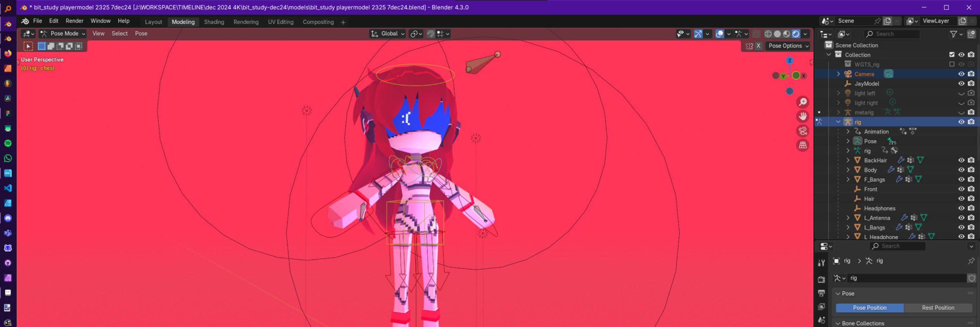Open Visual Studio Code from taskbar

pos(8,188)
